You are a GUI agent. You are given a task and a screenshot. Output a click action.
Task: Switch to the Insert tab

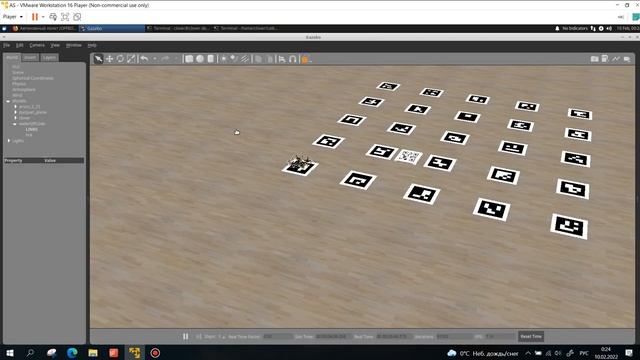coord(30,58)
